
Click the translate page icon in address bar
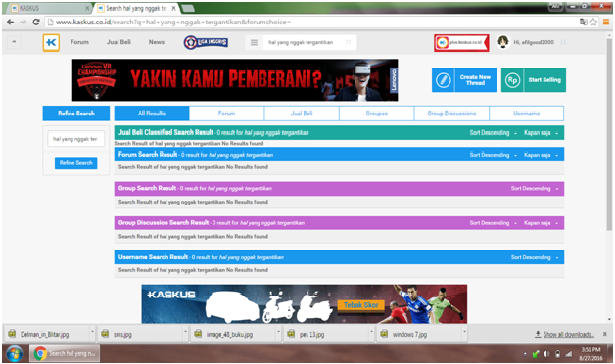584,22
